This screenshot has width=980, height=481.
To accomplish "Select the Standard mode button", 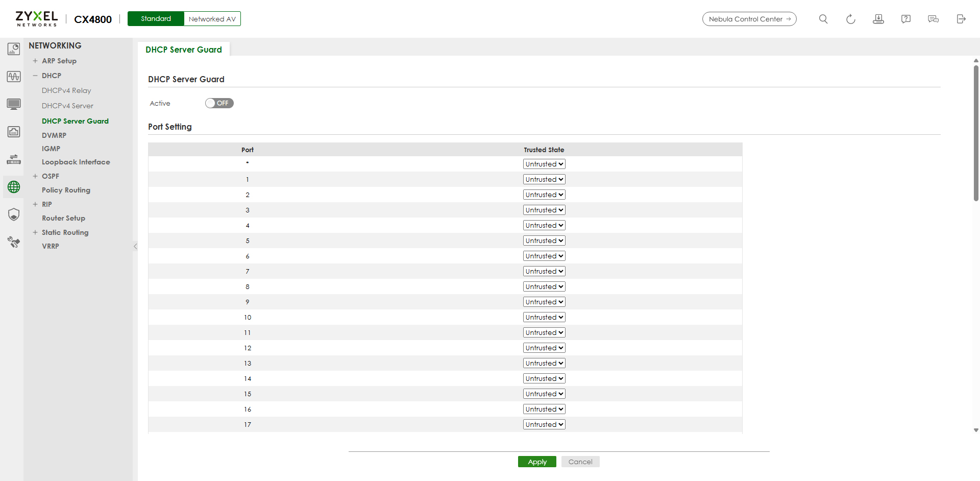I will (156, 19).
